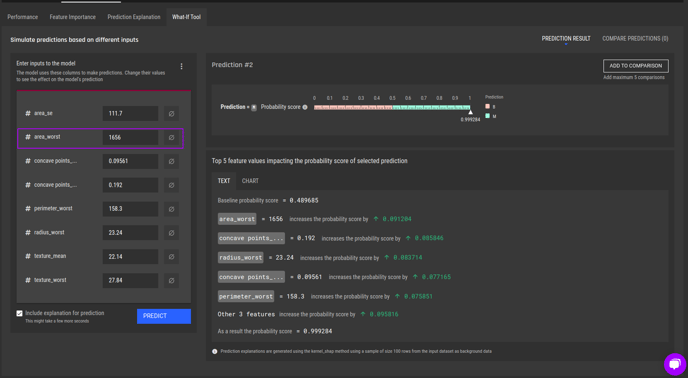Click the perimeter_worst feature tag in explanation

(x=246, y=296)
